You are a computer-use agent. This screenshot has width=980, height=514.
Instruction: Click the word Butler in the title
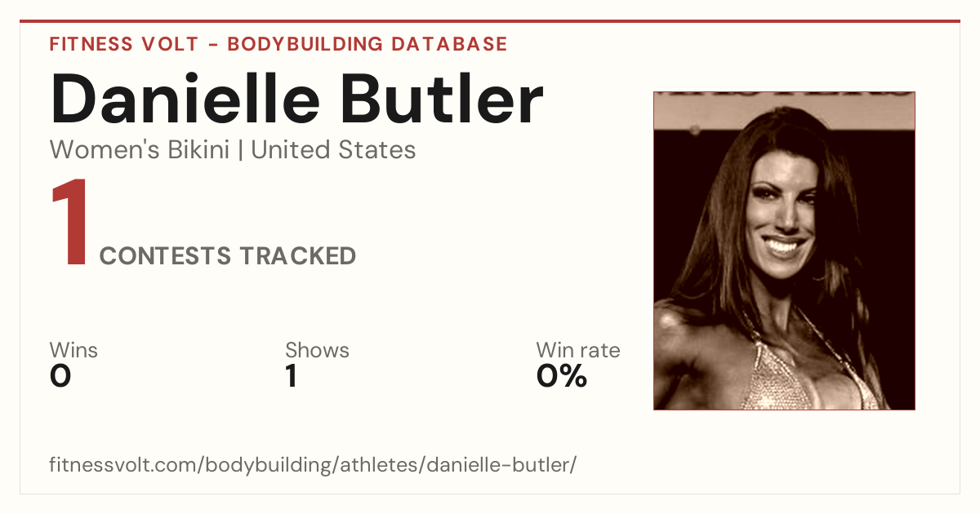click(x=442, y=100)
